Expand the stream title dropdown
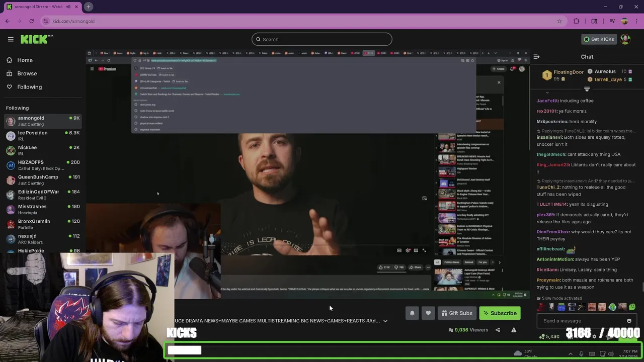 (x=385, y=321)
